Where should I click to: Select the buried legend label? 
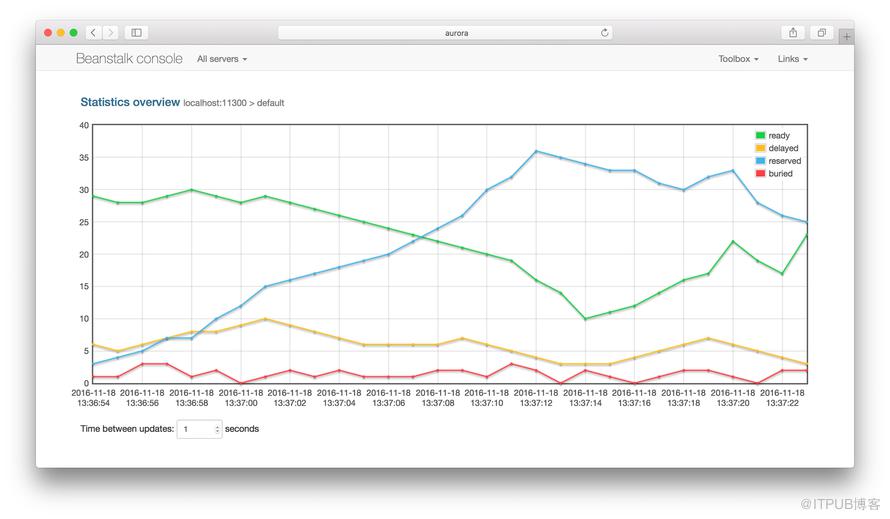(x=780, y=173)
